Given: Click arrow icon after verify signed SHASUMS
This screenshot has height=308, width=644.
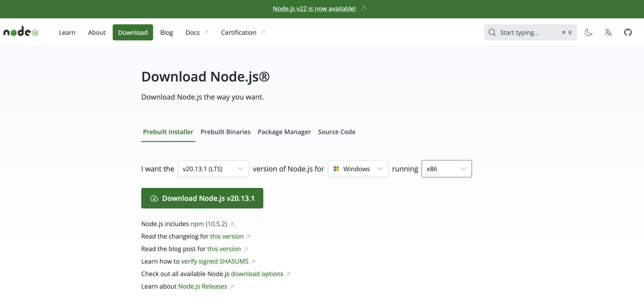Looking at the screenshot, I should tap(253, 262).
